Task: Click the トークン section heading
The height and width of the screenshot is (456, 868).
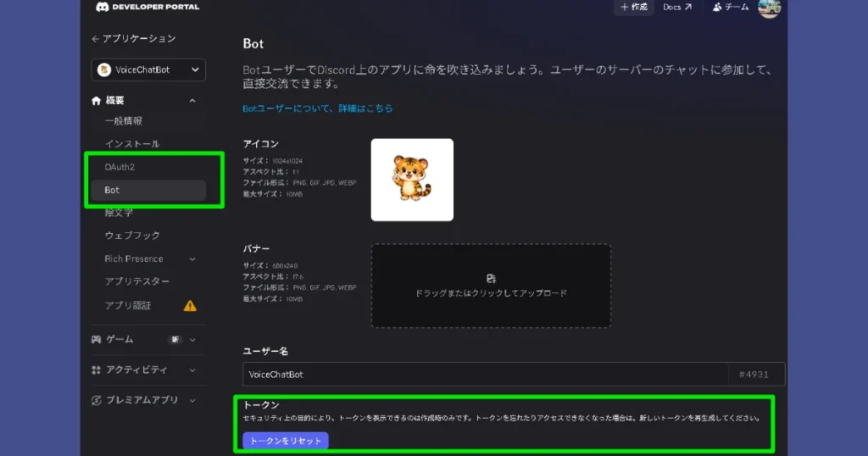Action: [261, 405]
